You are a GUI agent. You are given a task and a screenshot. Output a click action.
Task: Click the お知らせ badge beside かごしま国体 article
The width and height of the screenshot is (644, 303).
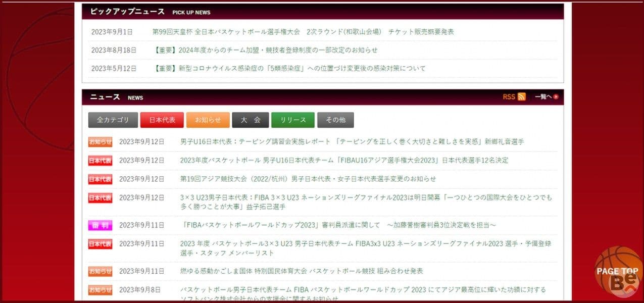(100, 271)
